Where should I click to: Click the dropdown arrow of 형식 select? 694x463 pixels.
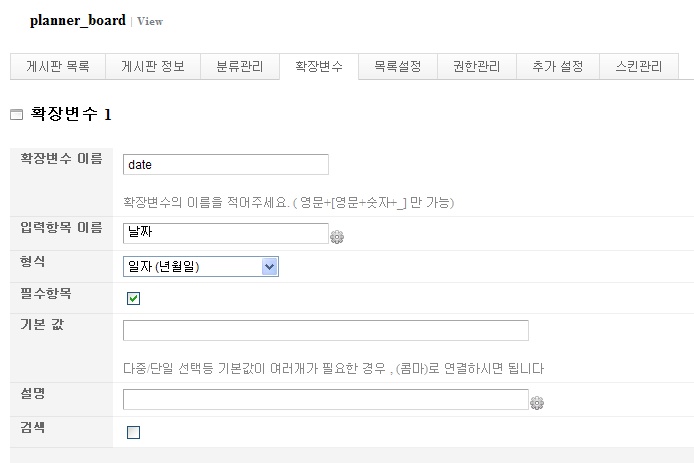point(270,266)
